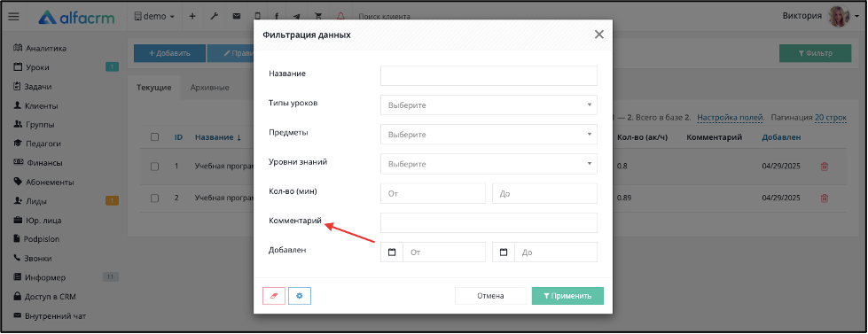Expand the Уровни знаний dropdown
868x334 pixels.
[x=489, y=164]
